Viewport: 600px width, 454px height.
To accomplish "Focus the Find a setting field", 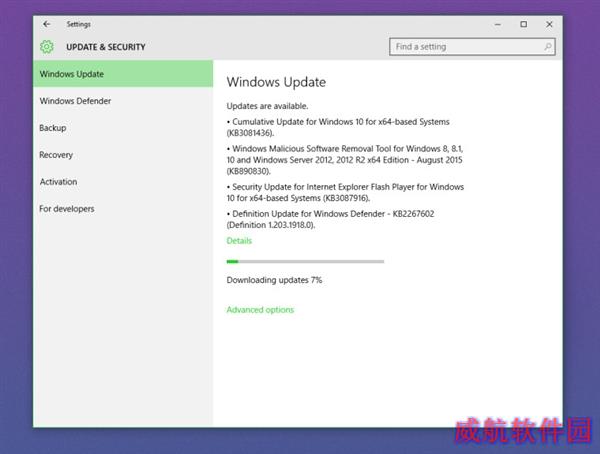I will click(x=472, y=47).
